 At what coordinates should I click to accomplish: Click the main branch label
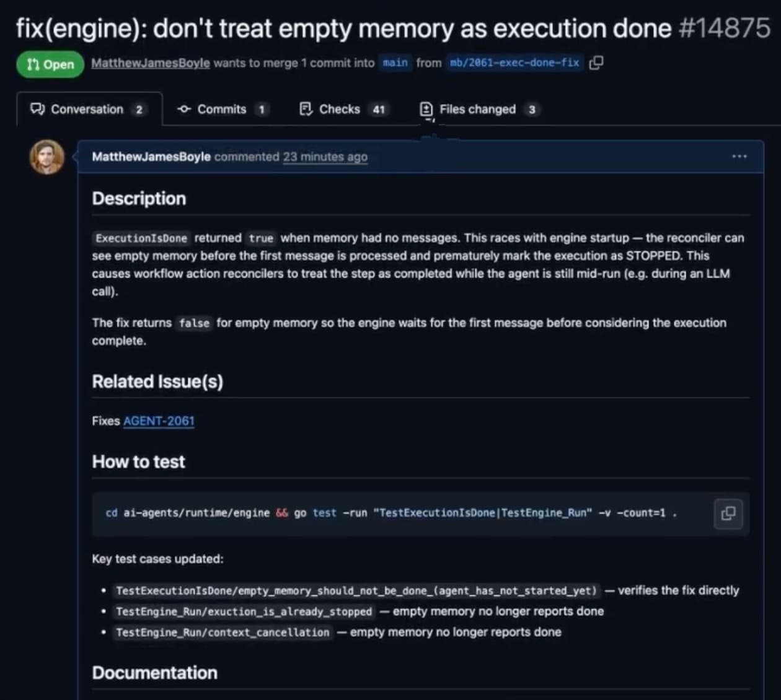[x=395, y=63]
